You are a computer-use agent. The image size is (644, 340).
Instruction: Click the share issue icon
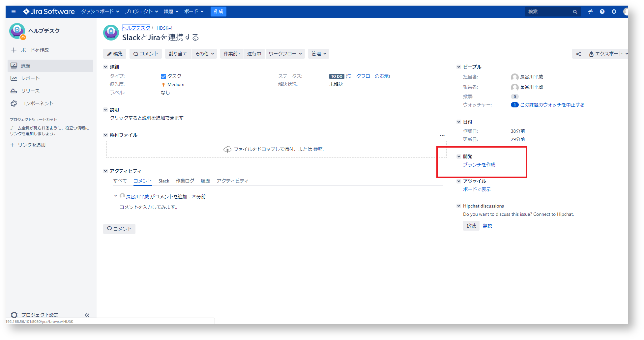point(578,54)
